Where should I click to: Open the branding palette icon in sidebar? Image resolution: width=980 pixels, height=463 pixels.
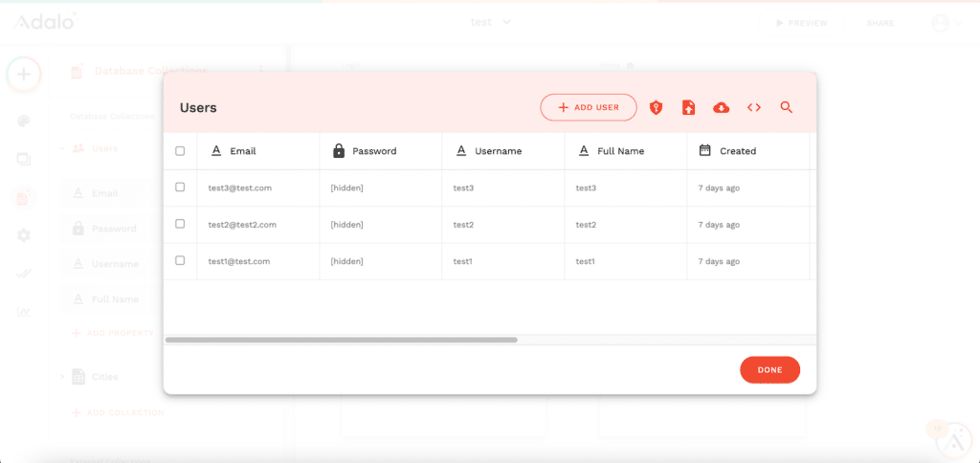tap(24, 121)
